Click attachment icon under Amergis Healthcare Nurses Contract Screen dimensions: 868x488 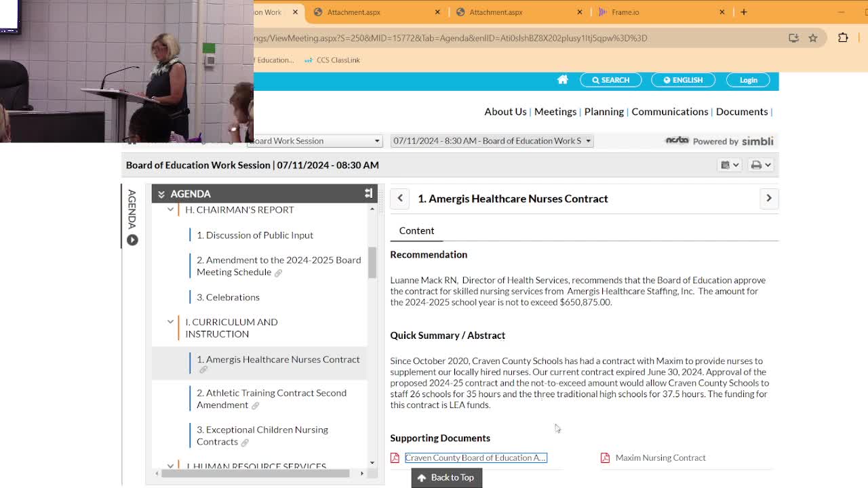pos(203,370)
